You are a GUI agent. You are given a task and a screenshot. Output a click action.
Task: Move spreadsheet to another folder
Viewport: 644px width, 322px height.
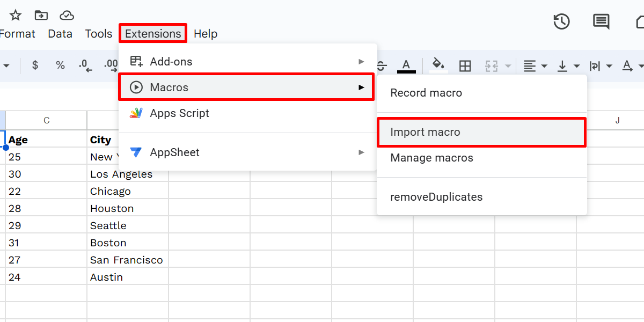click(x=41, y=15)
